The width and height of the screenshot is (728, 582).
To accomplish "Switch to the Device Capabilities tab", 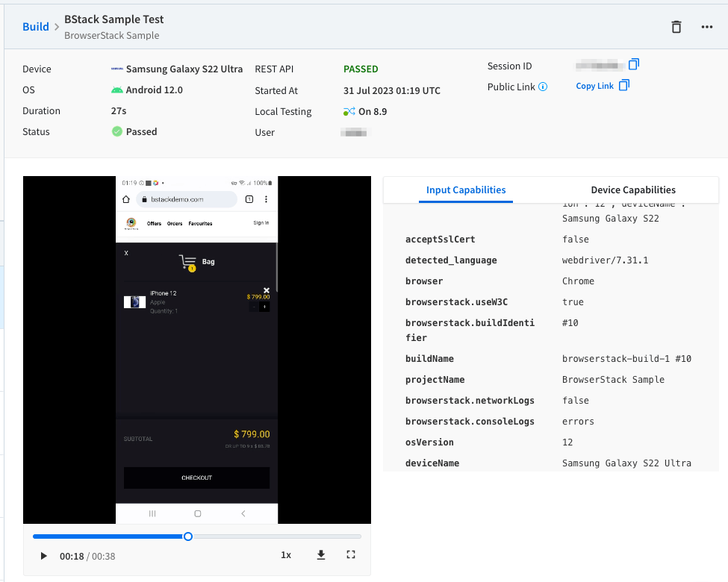I will click(632, 190).
